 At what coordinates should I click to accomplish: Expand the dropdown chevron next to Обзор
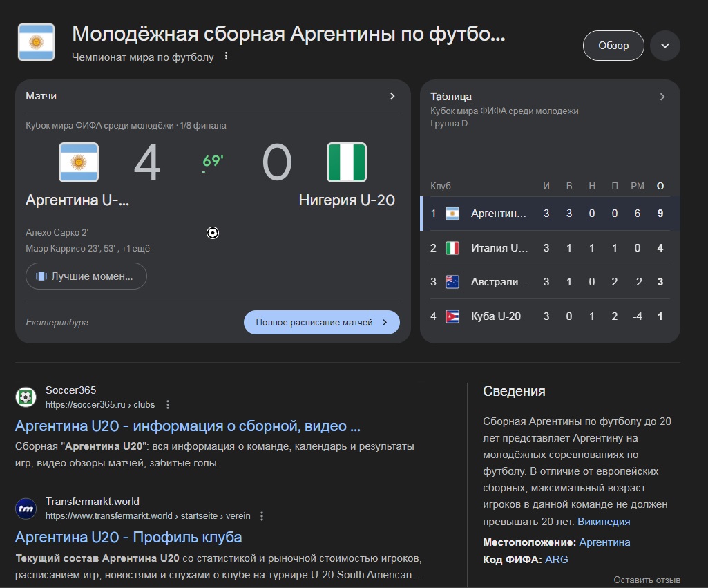(664, 46)
